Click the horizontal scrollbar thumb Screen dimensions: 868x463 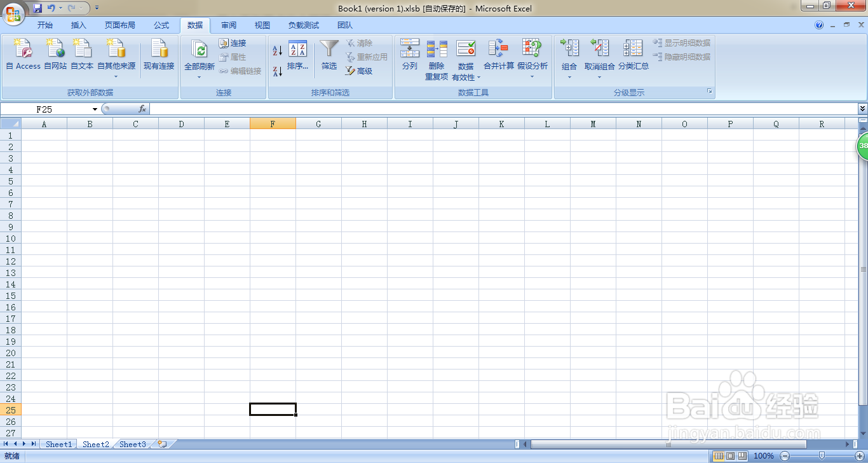click(668, 444)
